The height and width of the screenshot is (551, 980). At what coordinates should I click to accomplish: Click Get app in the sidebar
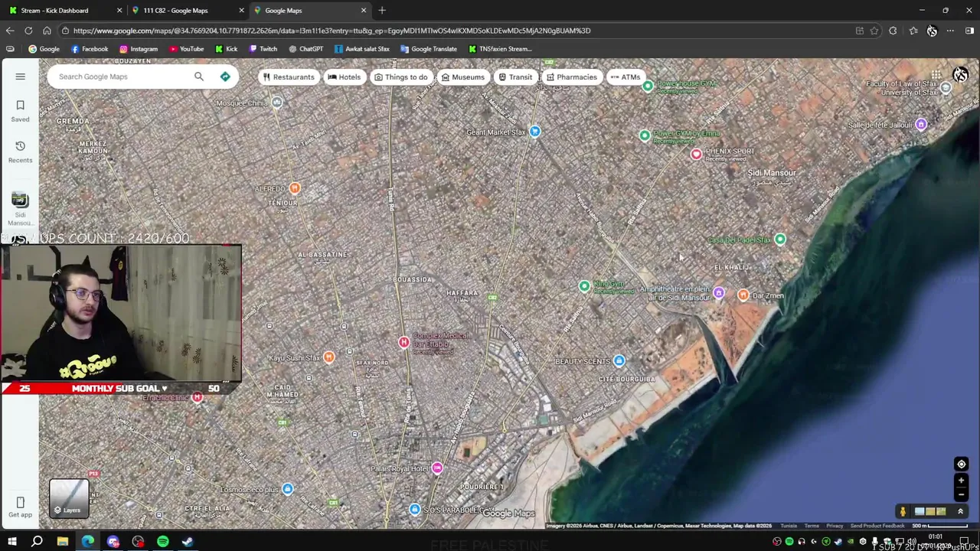pos(20,507)
